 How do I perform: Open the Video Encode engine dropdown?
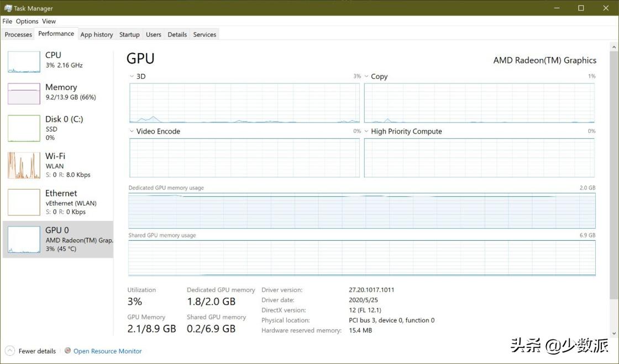132,131
